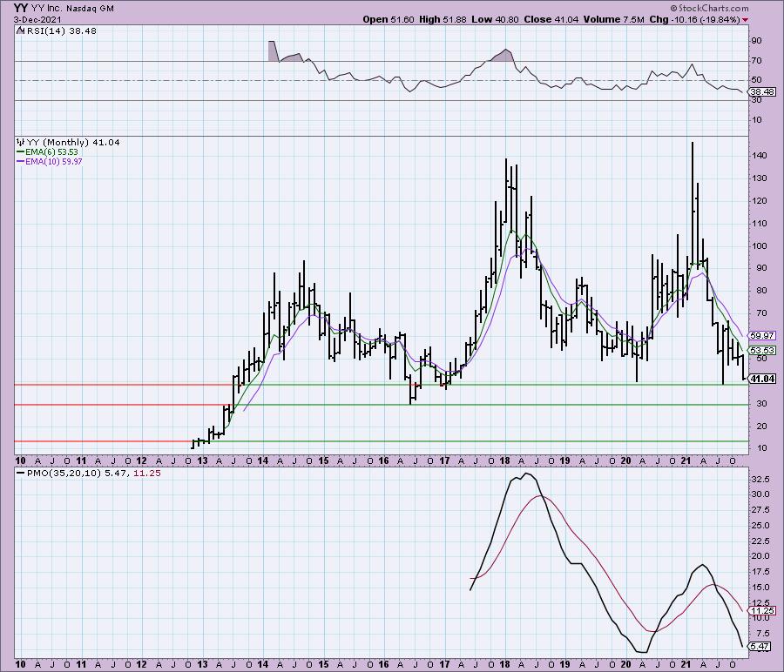Click the 32.5 label on the PMO axis
The width and height of the screenshot is (784, 672).
tap(760, 479)
